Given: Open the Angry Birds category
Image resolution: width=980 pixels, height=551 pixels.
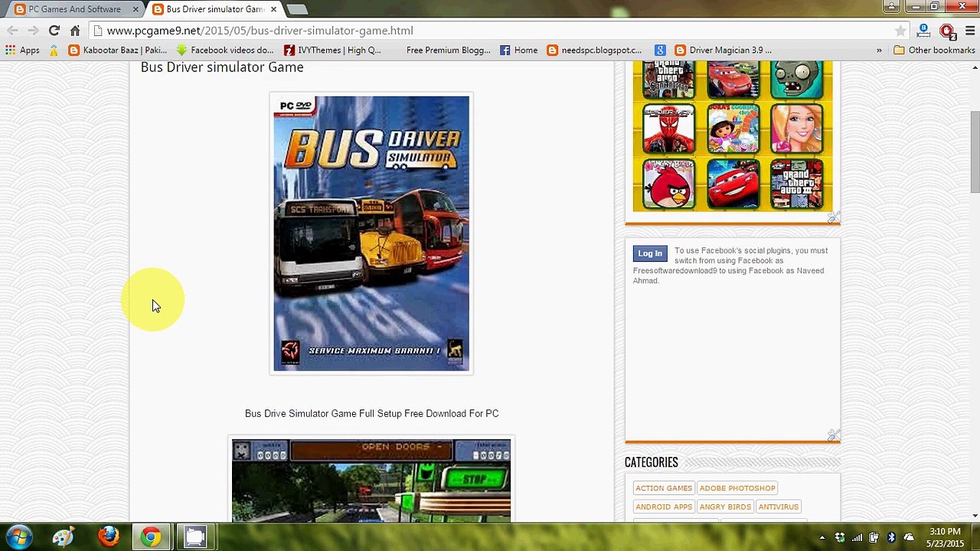Looking at the screenshot, I should pyautogui.click(x=725, y=507).
